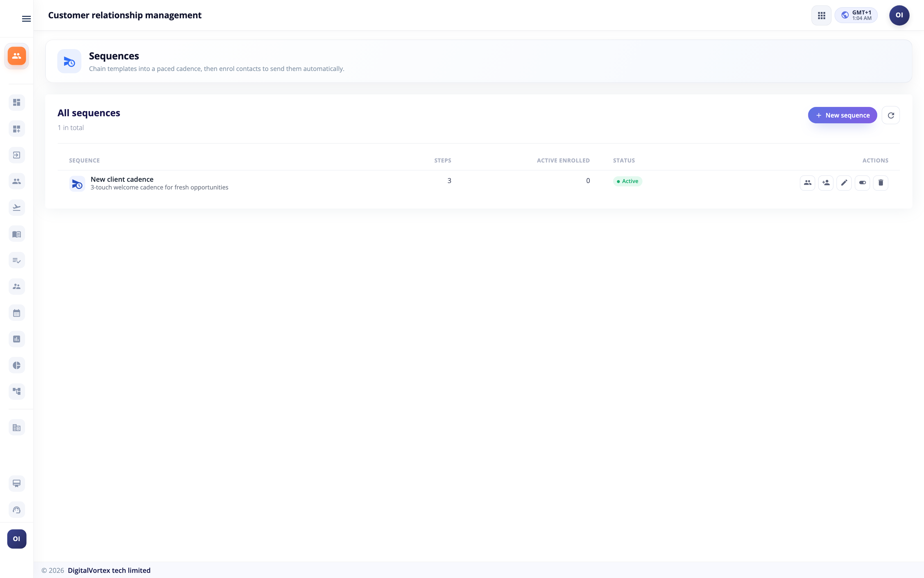924x578 pixels.
Task: Open the dashboard grid icon in sidebar
Action: point(16,102)
